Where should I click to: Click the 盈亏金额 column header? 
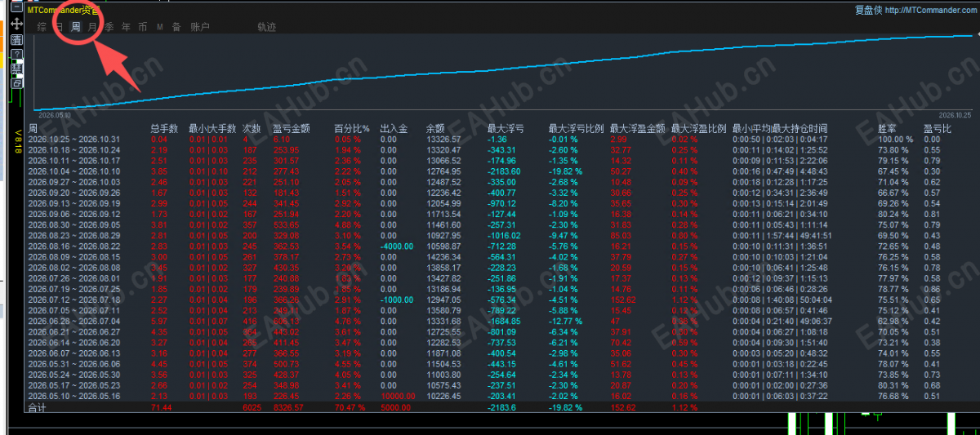pyautogui.click(x=292, y=129)
